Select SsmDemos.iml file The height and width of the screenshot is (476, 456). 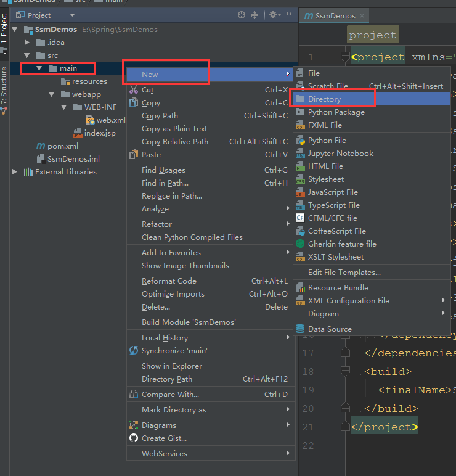coord(68,159)
